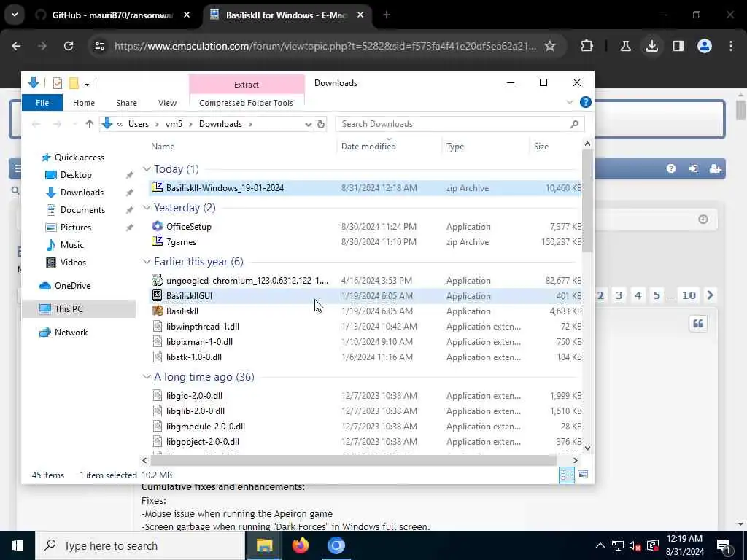Screen dimensions: 747x560
Task: Switch to the GitHub browser tab
Action: 112,15
